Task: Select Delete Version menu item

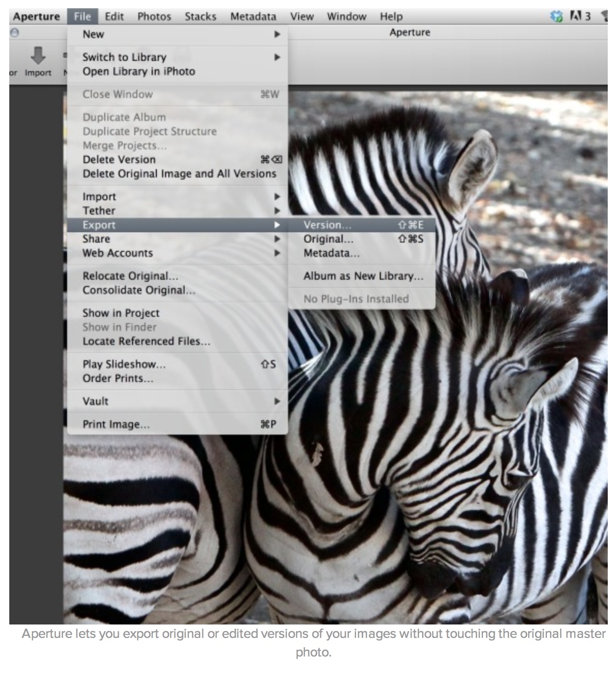Action: pyautogui.click(x=119, y=160)
